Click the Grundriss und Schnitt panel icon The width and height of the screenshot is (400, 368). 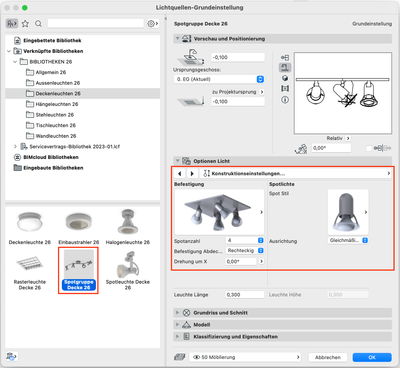[187, 313]
